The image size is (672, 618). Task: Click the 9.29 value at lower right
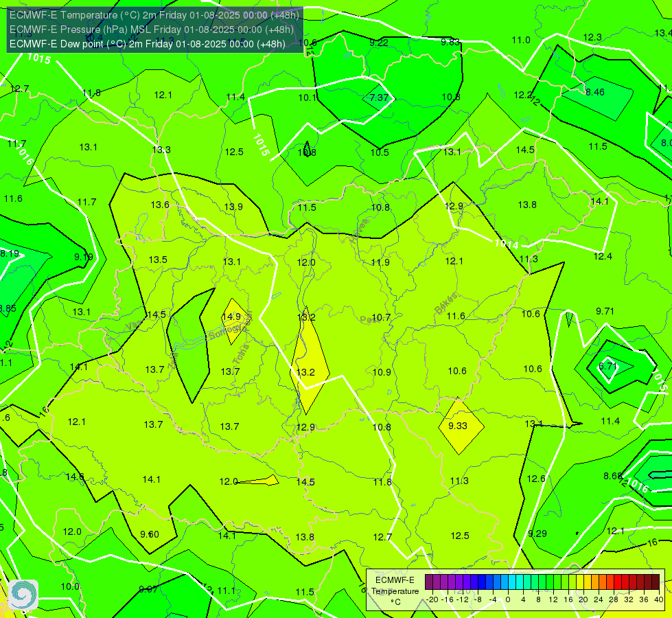coord(537,534)
